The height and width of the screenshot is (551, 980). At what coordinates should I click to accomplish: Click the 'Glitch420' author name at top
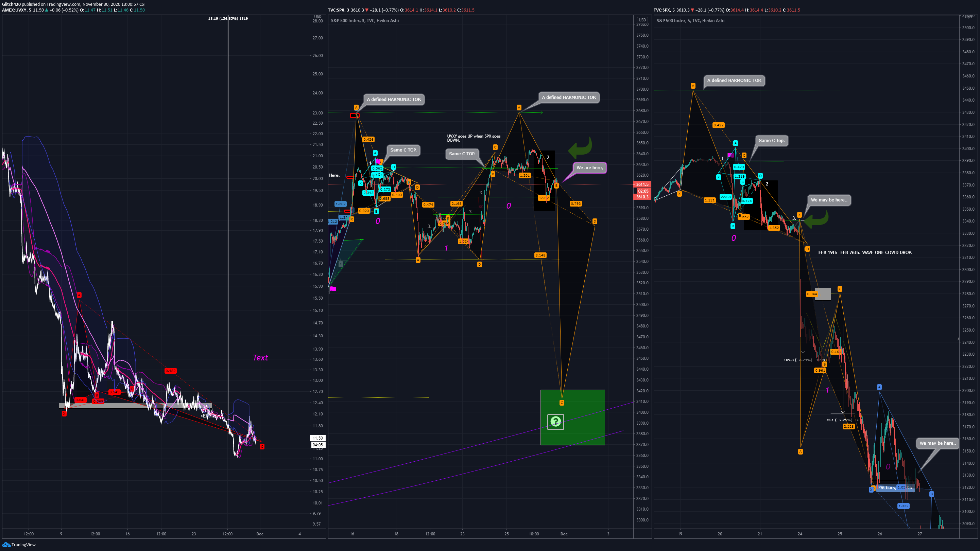[11, 4]
